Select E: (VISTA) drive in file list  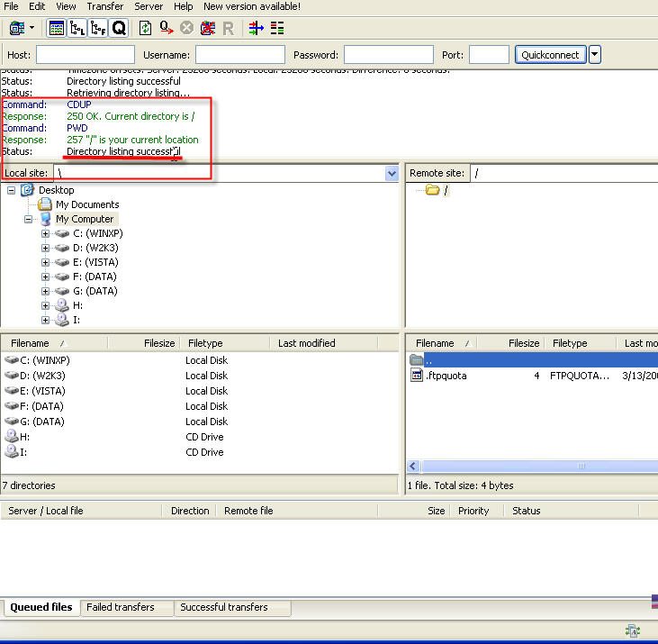coord(42,391)
